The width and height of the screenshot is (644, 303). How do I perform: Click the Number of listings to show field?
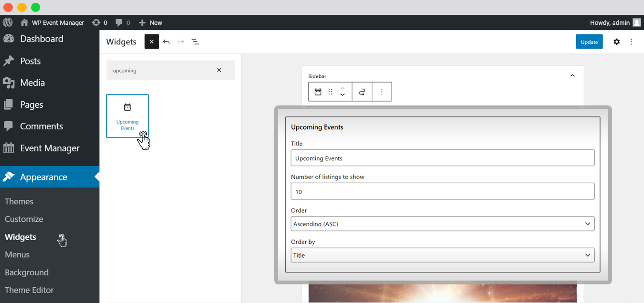(442, 191)
